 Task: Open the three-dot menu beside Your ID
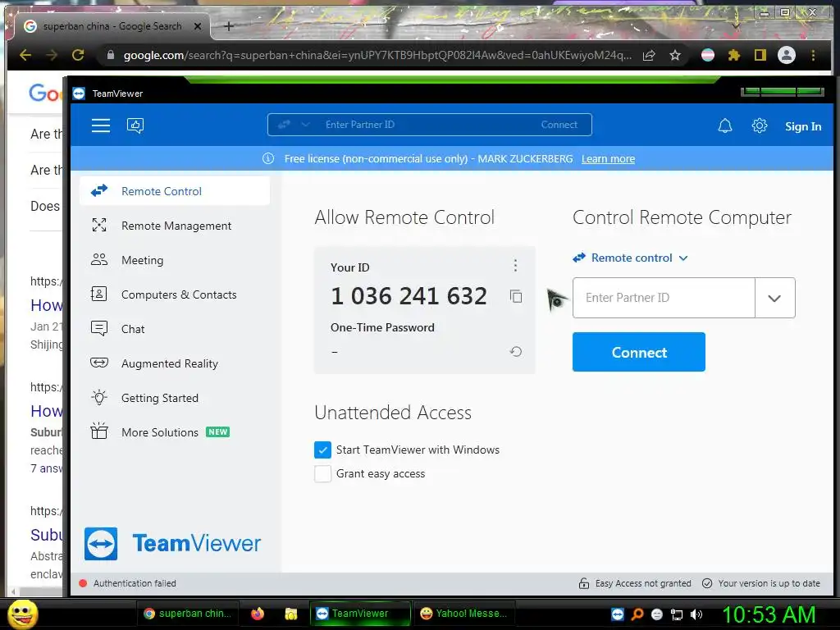515,265
